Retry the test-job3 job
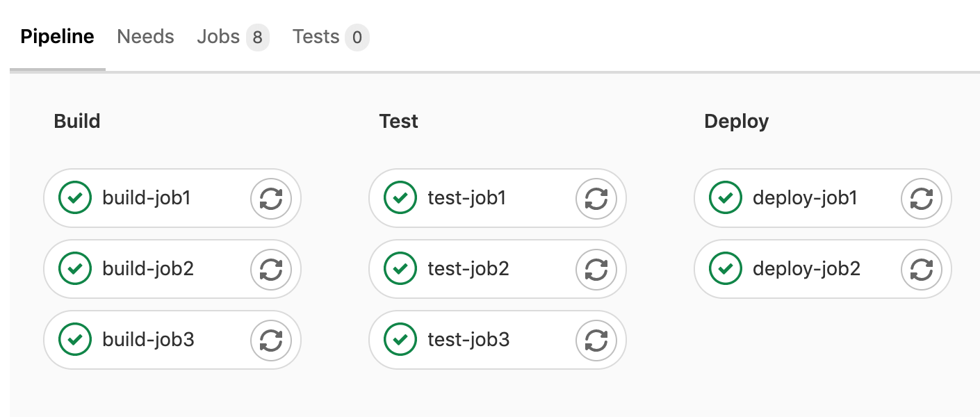The image size is (980, 417). point(596,340)
